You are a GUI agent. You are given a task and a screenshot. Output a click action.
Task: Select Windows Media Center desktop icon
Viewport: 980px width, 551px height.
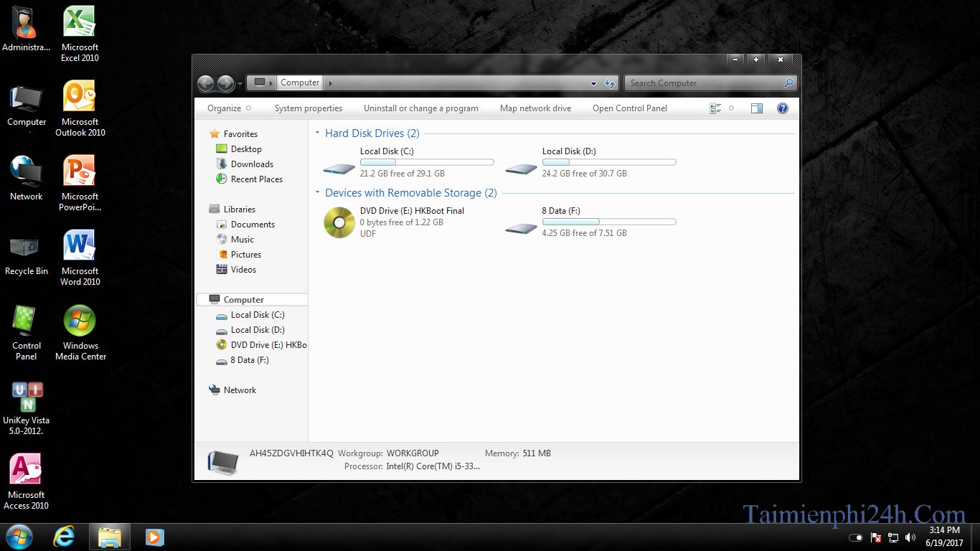pos(80,332)
